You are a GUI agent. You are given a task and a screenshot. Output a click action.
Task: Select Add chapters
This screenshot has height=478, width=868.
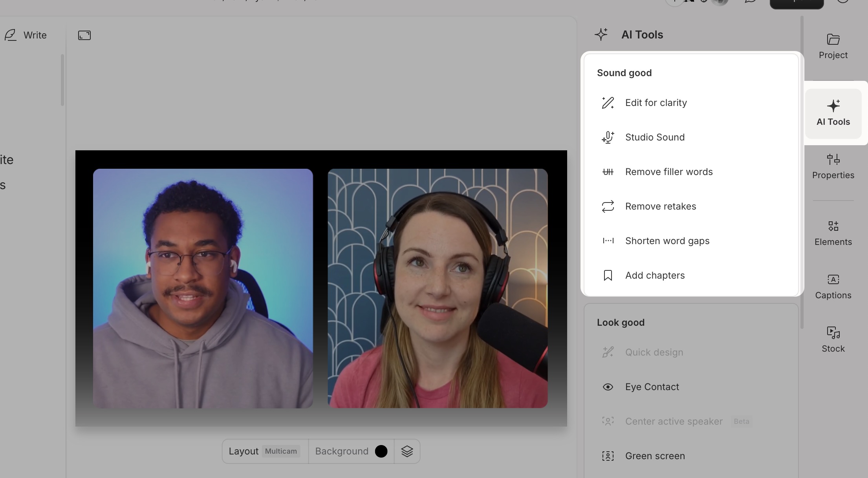(655, 275)
